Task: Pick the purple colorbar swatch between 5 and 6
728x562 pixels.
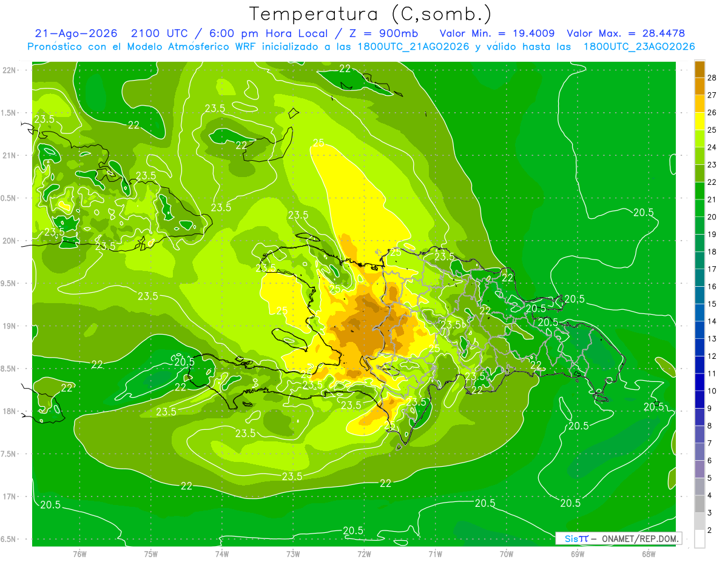Action: point(699,469)
